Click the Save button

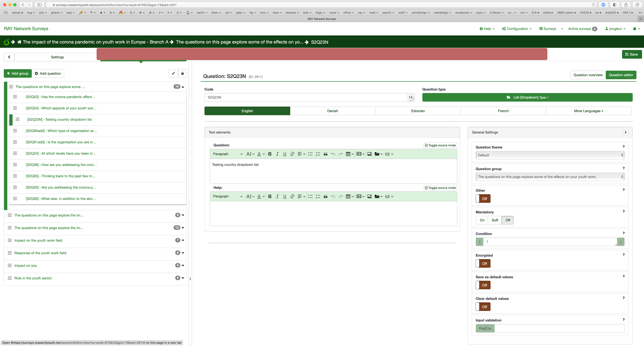[x=632, y=54]
